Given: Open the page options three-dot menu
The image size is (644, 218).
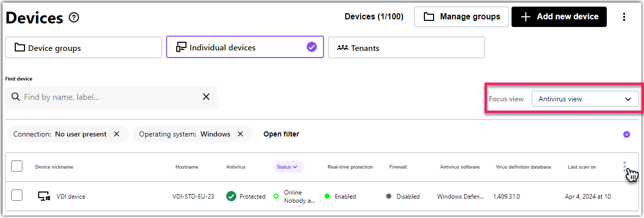Looking at the screenshot, I should [624, 17].
